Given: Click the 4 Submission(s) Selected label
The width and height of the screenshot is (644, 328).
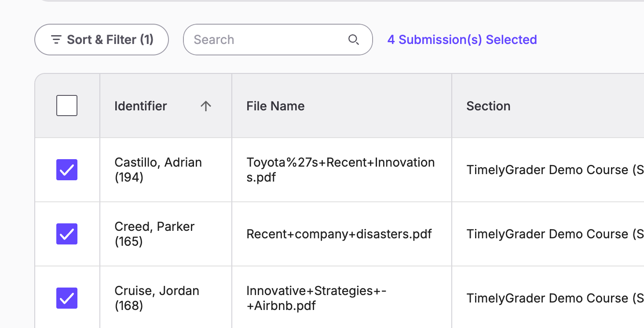Looking at the screenshot, I should coord(462,40).
